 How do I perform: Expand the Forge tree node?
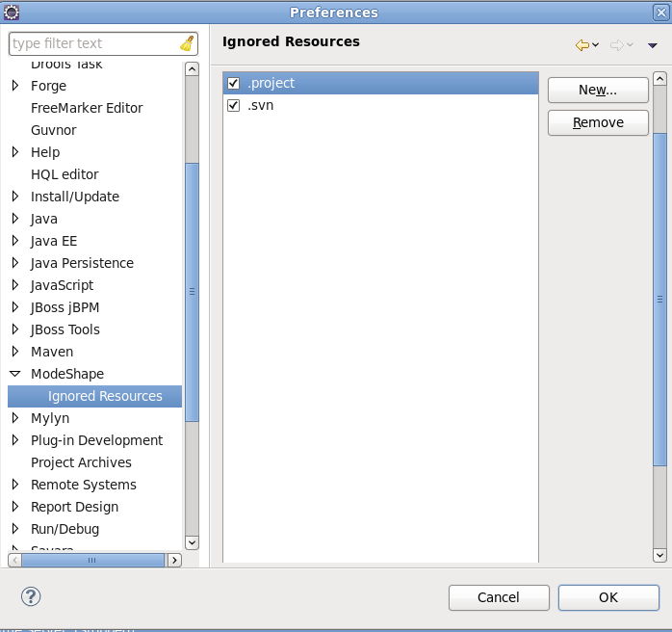15,86
